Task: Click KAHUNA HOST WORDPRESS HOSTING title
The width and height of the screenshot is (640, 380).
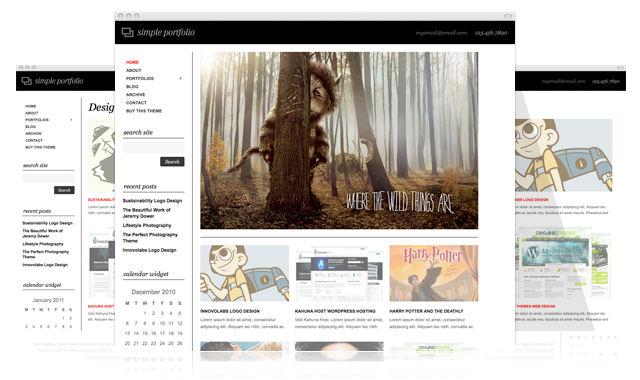Action: pyautogui.click(x=335, y=311)
